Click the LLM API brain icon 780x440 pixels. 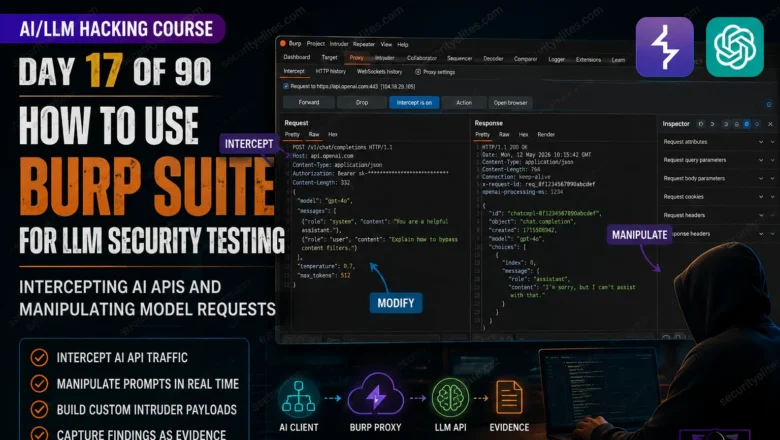tap(450, 398)
